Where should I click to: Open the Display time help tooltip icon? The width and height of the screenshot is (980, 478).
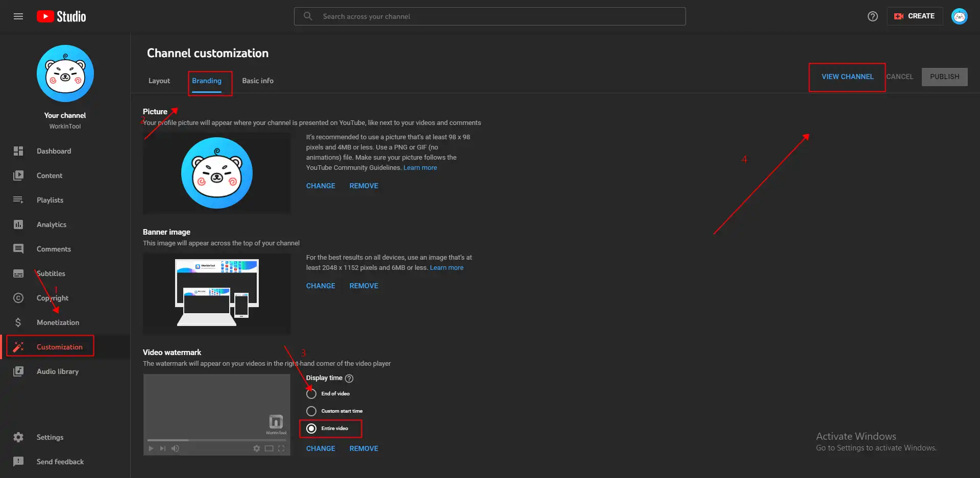pyautogui.click(x=349, y=379)
